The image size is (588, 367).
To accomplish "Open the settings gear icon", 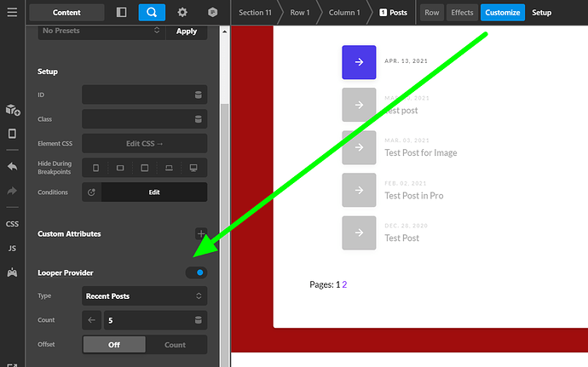I will (x=182, y=13).
